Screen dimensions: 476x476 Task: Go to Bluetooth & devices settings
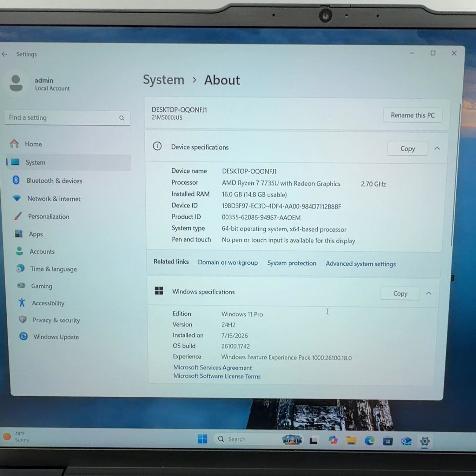point(55,181)
